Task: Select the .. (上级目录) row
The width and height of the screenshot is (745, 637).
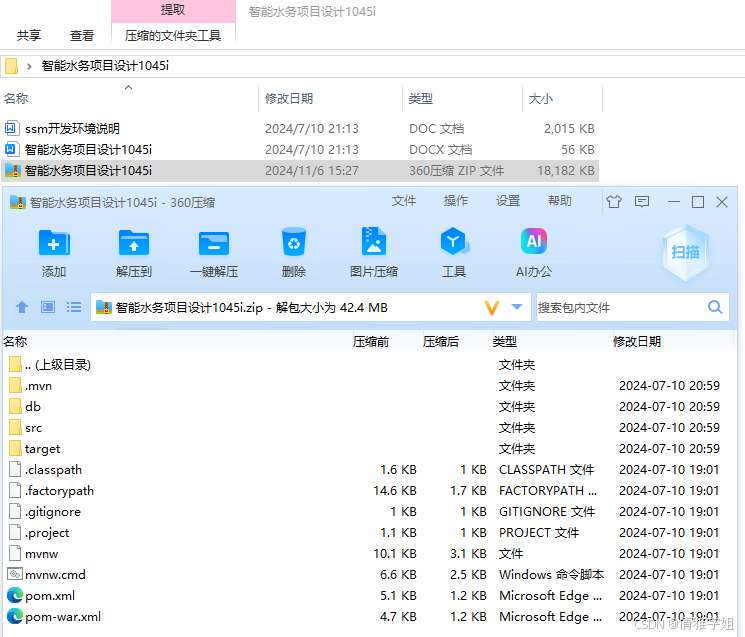Action: tap(370, 364)
